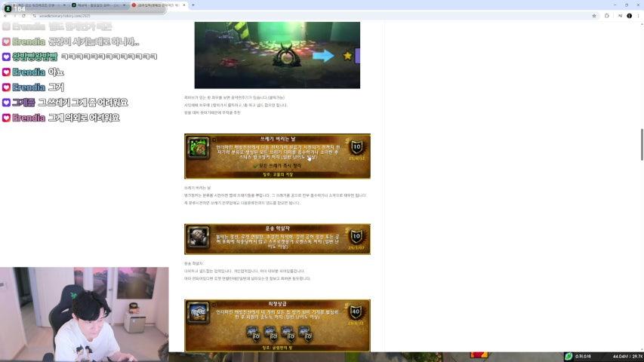Click the browser back arrow
The height and width of the screenshot is (362, 644).
pyautogui.click(x=5, y=16)
